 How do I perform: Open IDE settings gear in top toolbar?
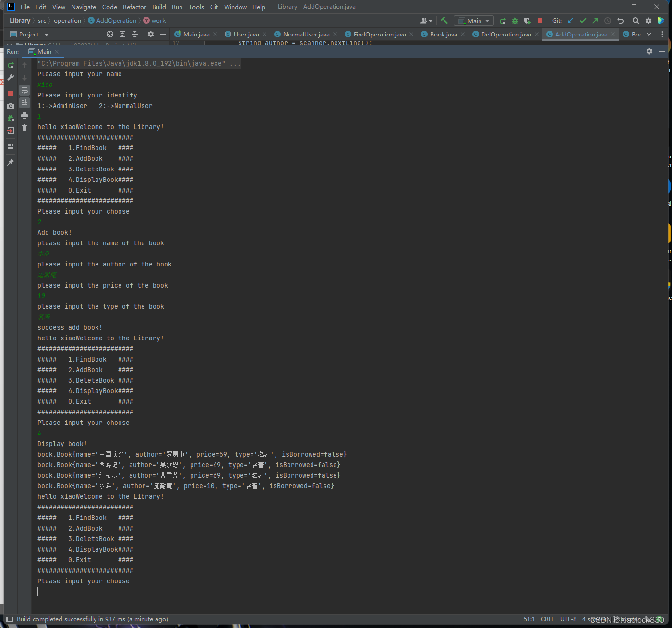pos(648,21)
